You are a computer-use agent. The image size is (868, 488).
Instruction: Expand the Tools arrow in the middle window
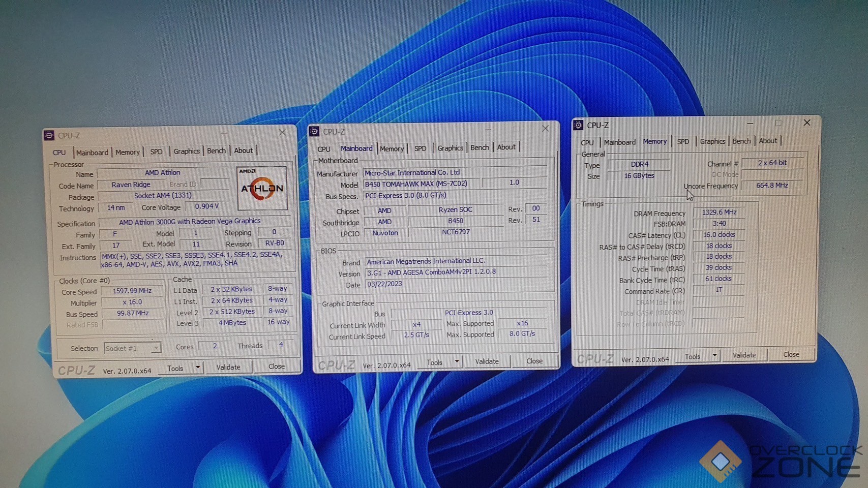click(457, 361)
